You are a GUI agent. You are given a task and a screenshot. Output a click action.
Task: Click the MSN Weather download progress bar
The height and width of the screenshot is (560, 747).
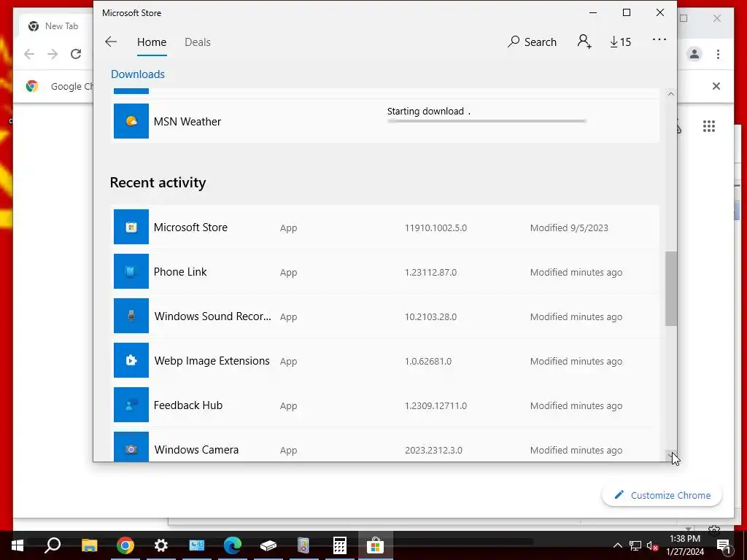487,121
